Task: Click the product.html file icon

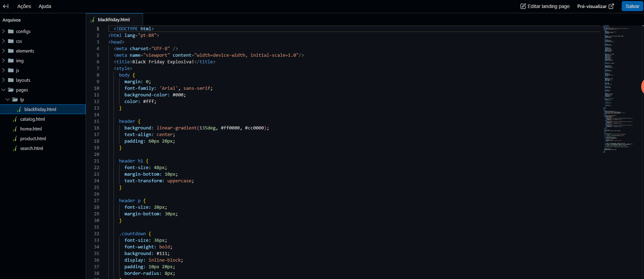Action: pyautogui.click(x=15, y=138)
